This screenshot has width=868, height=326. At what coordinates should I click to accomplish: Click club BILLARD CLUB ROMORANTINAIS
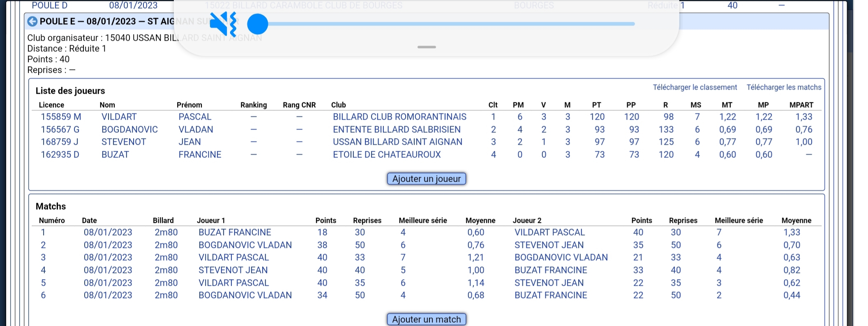tap(399, 117)
